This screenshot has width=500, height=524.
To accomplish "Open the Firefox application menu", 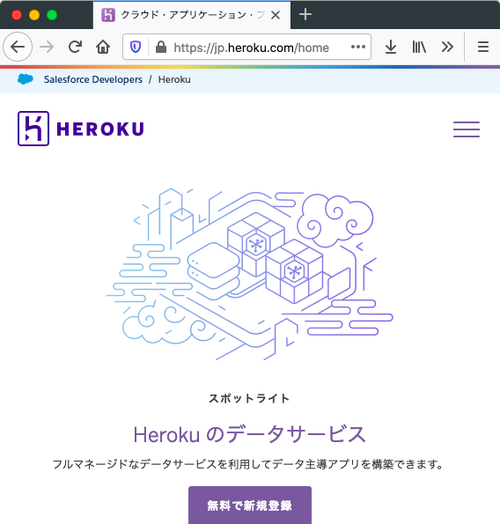I will (483, 47).
